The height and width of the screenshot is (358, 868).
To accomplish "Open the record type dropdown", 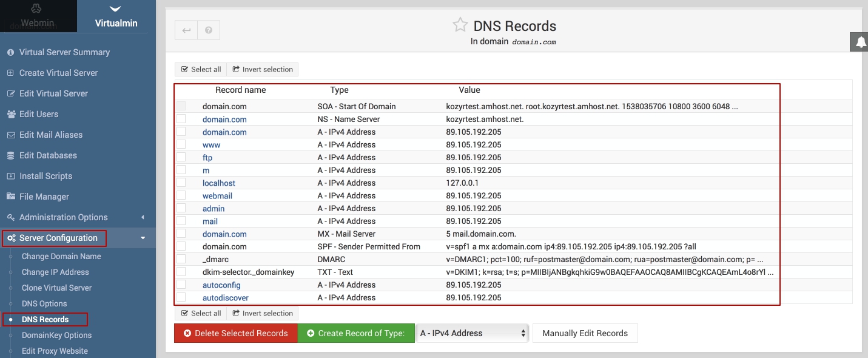I will coord(473,333).
